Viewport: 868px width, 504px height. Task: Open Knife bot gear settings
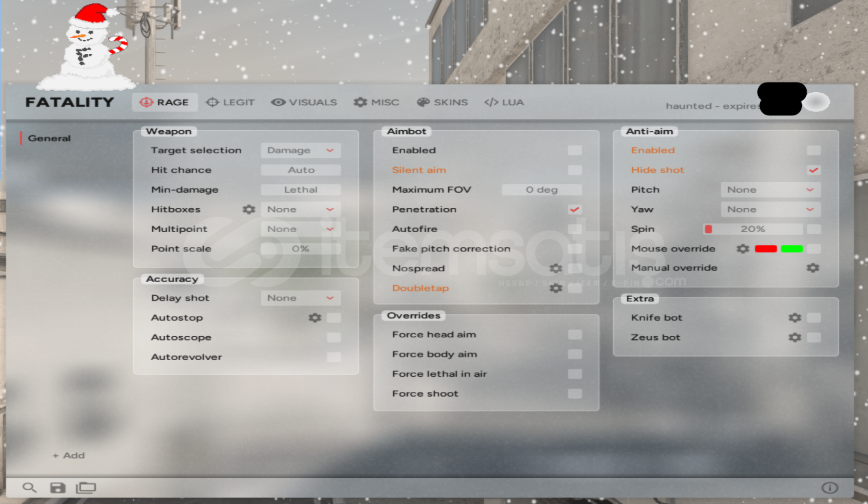click(795, 318)
